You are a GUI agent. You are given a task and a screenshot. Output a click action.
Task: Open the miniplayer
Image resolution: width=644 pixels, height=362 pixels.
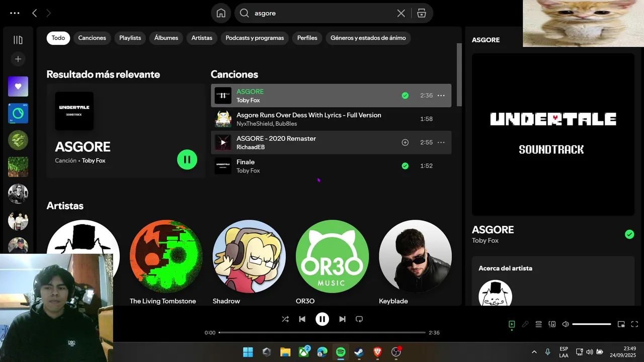[621, 324]
